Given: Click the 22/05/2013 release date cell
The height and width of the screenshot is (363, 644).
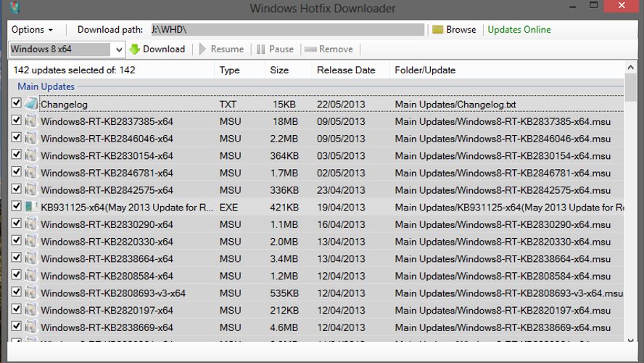Looking at the screenshot, I should tap(341, 105).
